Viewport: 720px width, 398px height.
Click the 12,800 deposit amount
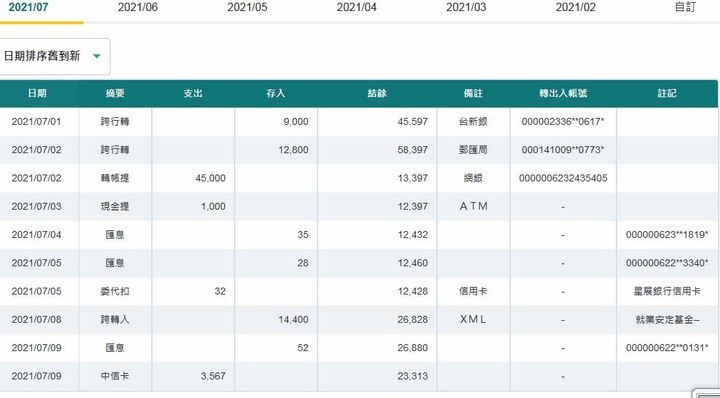pyautogui.click(x=293, y=150)
